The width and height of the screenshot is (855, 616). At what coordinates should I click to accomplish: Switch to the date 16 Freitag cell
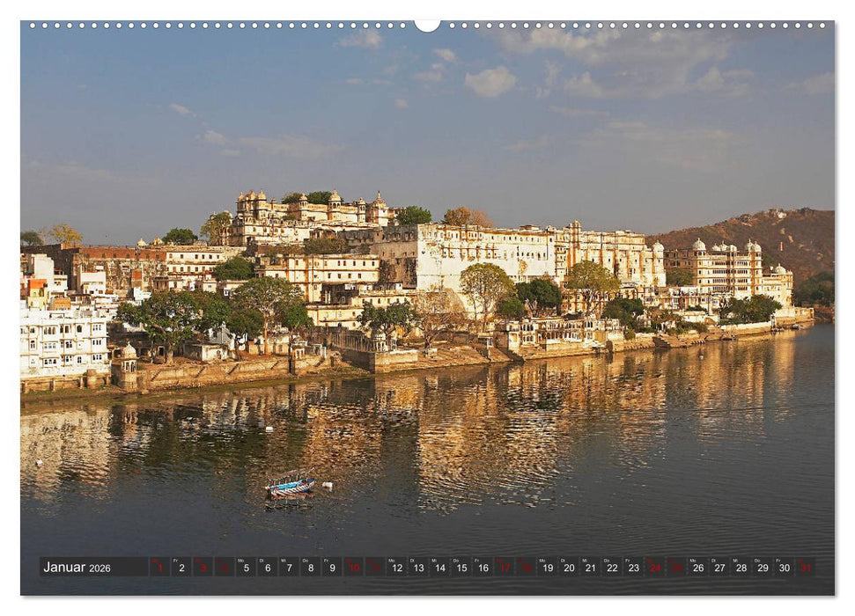coord(483,570)
